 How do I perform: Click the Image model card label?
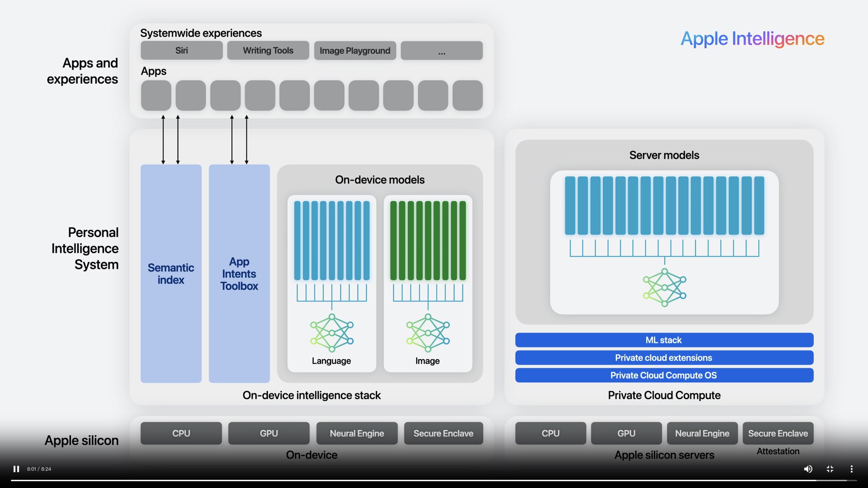click(x=427, y=361)
